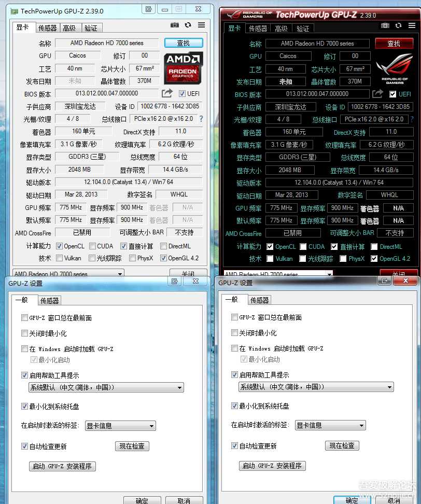
Task: Toggle 启用帮助工具提示 in left settings
Action: click(x=24, y=375)
